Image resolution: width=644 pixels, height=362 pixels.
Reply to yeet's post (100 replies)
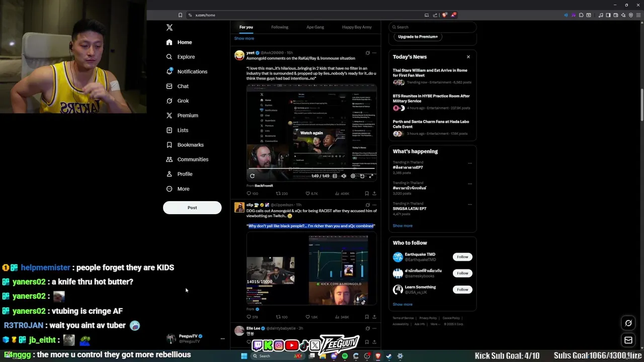pyautogui.click(x=252, y=194)
